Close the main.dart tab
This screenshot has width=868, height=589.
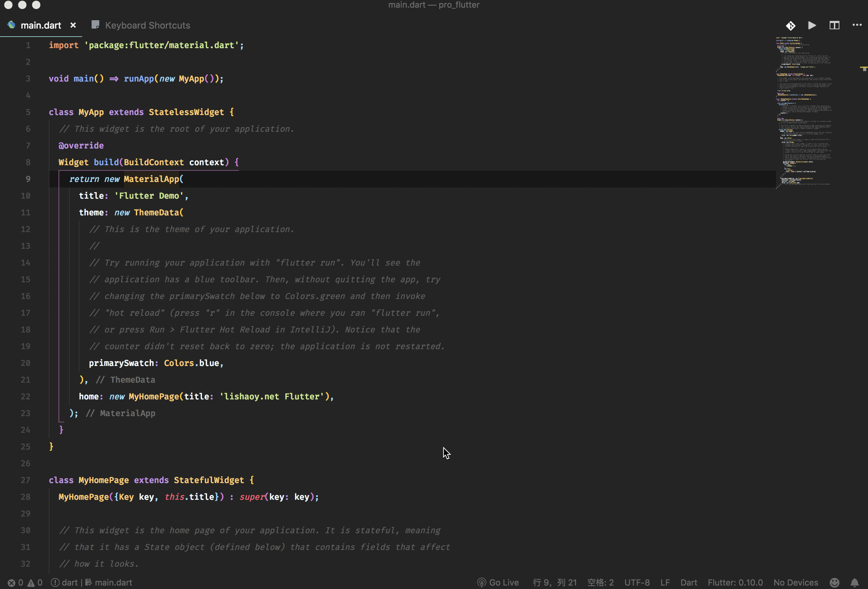pos(73,25)
